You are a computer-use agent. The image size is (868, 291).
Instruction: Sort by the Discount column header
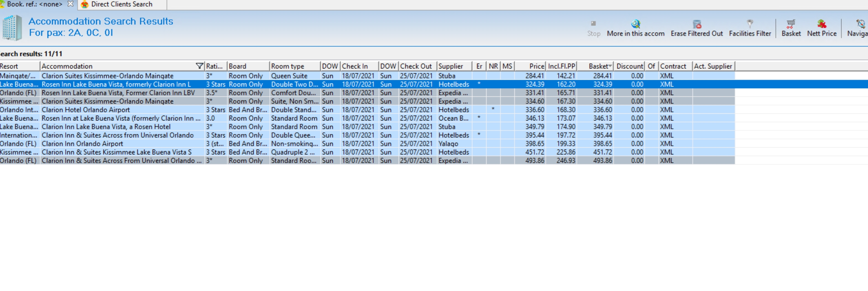click(629, 66)
